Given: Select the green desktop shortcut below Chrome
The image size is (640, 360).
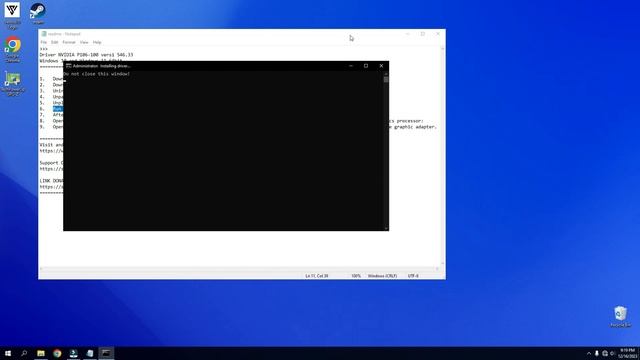Looking at the screenshot, I should [x=13, y=83].
